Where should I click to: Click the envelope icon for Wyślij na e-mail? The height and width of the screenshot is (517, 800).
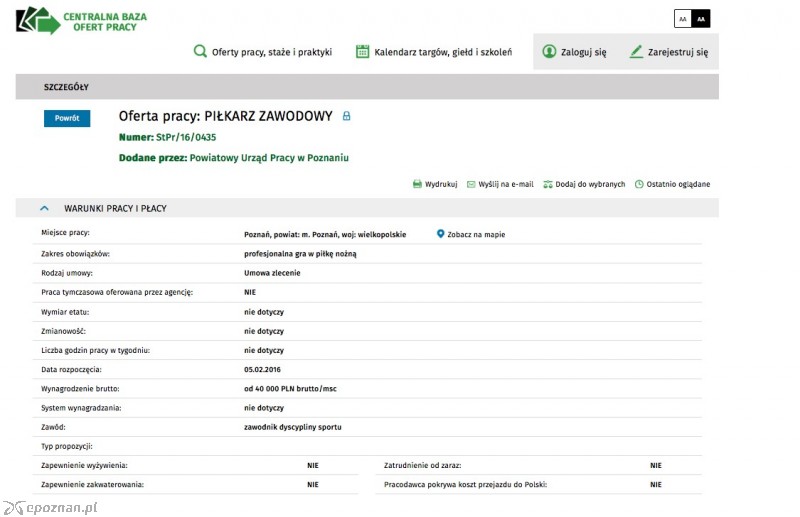(x=471, y=184)
